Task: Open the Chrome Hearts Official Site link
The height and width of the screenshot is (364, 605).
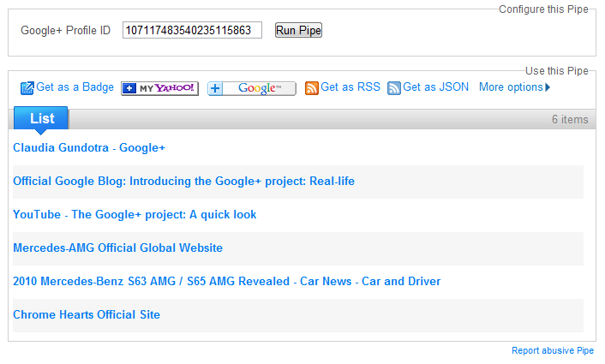Action: 87,314
